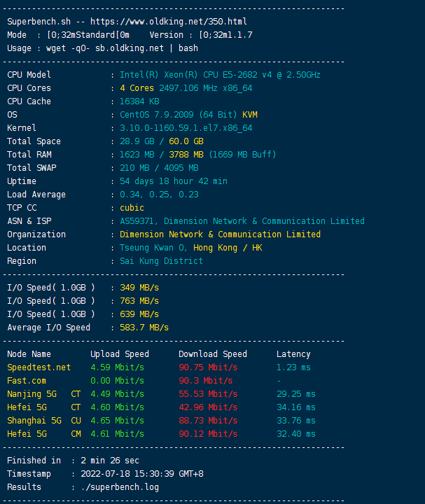Image resolution: width=425 pixels, height=504 pixels.
Task: Click the average I/O speed 583.7 MB/s
Action: (x=144, y=328)
